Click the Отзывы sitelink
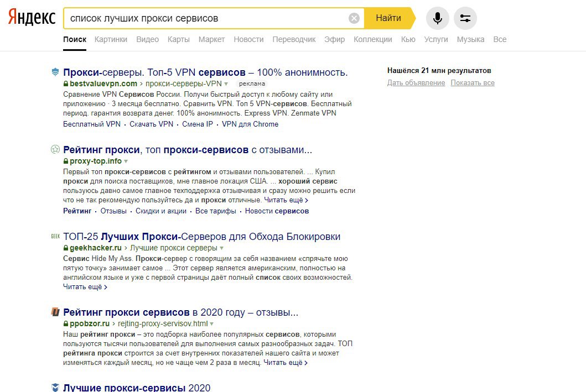The image size is (586, 392). tap(113, 211)
